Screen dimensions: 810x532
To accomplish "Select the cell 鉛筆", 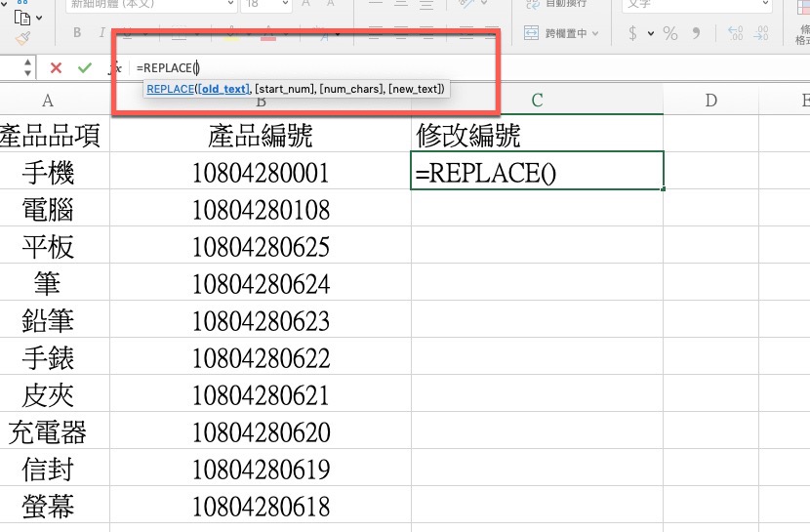I will (x=55, y=320).
